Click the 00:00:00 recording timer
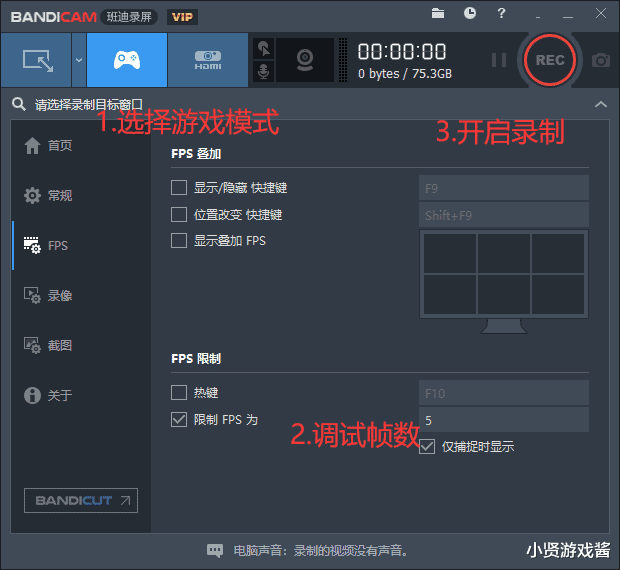620x570 pixels. [402, 52]
